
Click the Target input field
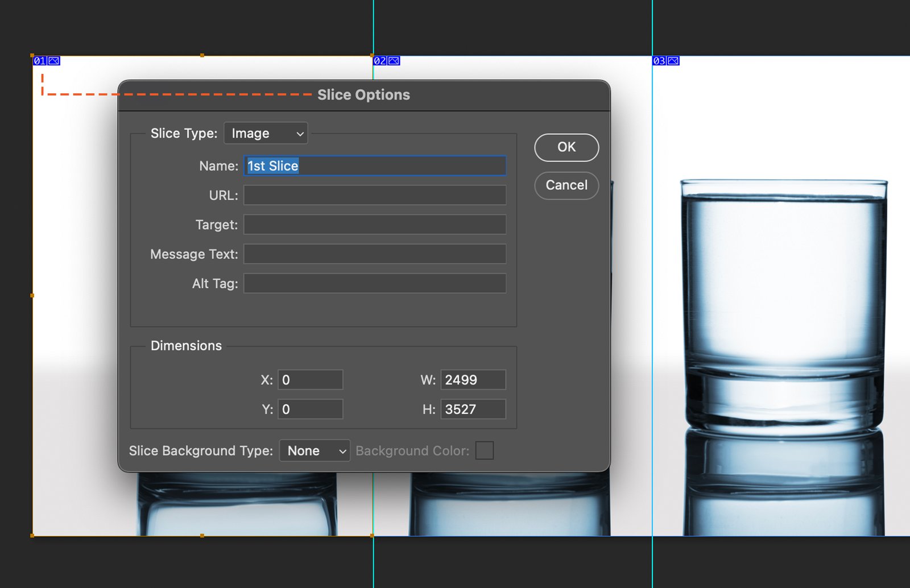(x=375, y=225)
